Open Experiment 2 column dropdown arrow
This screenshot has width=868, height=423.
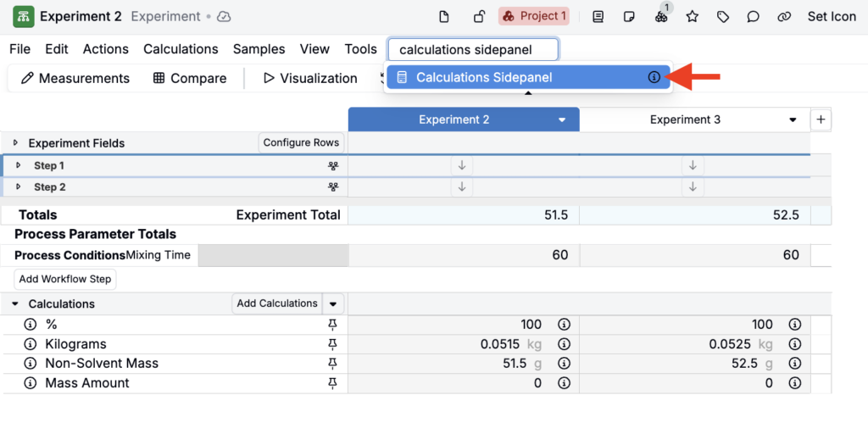coord(562,120)
